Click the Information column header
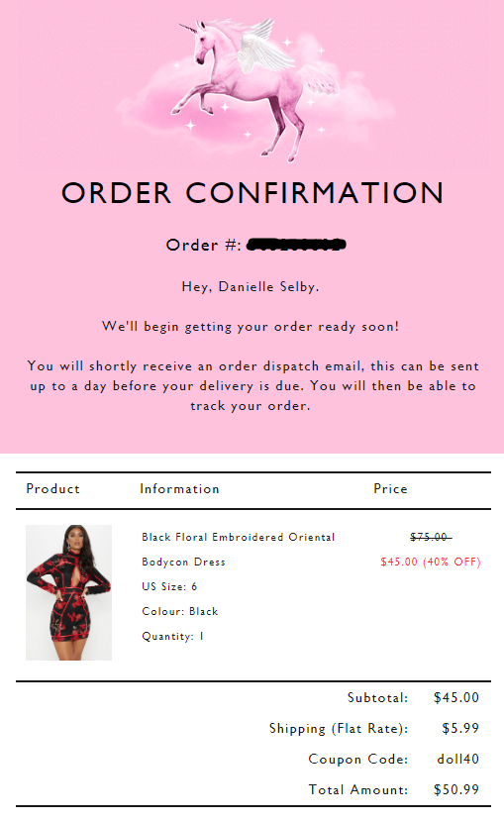 pos(179,489)
